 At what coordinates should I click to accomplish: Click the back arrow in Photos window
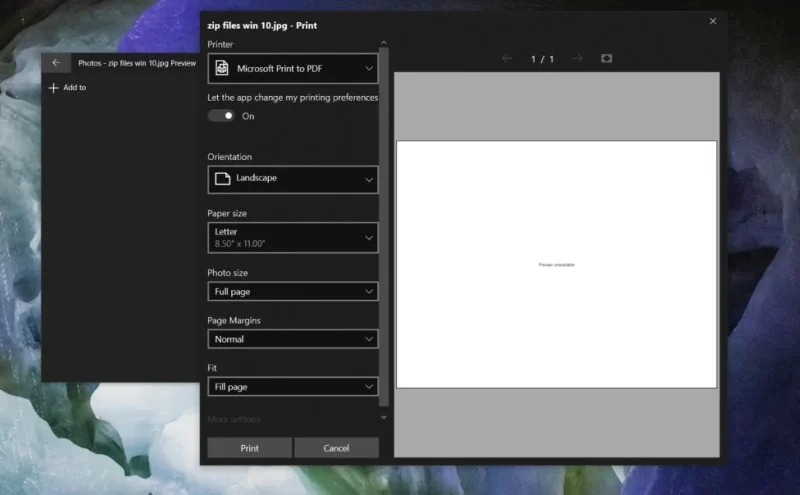click(56, 63)
